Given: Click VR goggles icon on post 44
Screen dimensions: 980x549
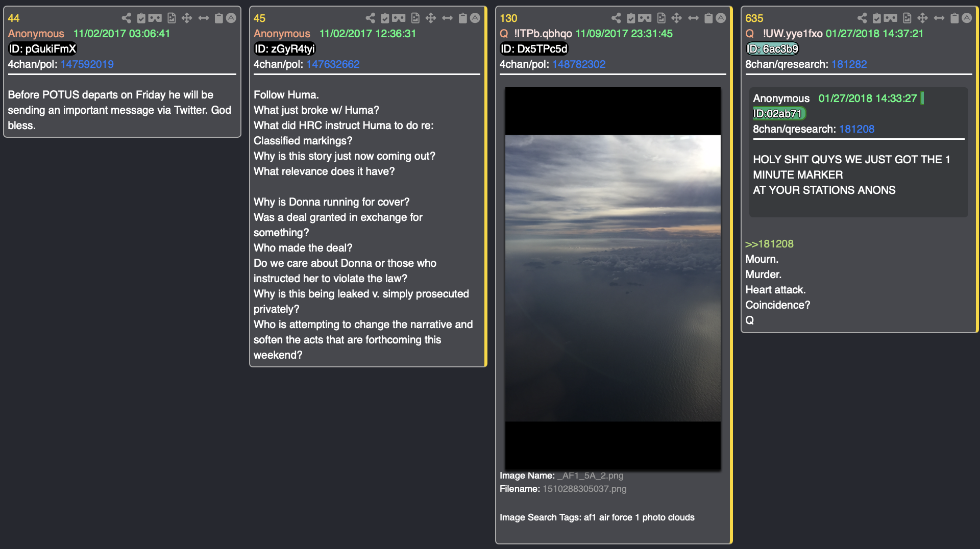Looking at the screenshot, I should (155, 18).
